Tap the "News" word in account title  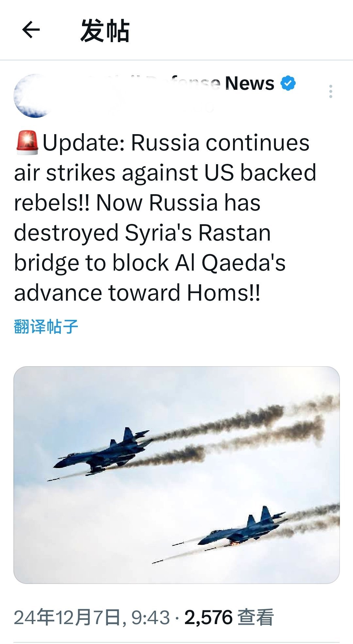coord(250,83)
